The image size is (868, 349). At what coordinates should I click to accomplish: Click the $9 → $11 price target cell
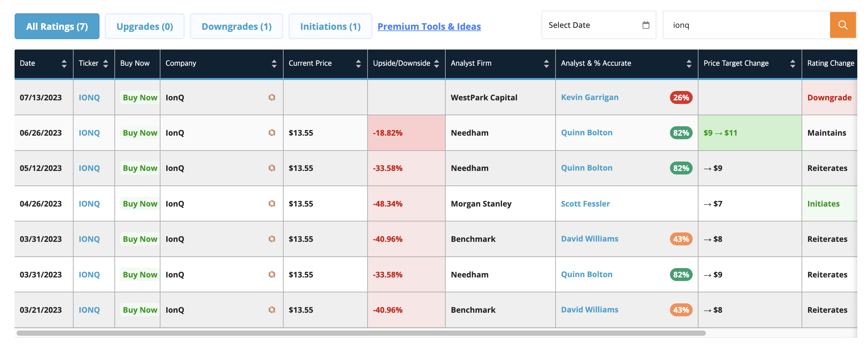[x=750, y=133]
